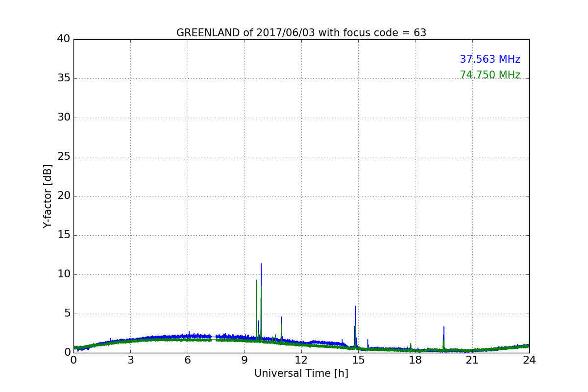Image resolution: width=588 pixels, height=392 pixels.
Task: Click the small blue spike near 15.5 h
Action: coord(367,343)
